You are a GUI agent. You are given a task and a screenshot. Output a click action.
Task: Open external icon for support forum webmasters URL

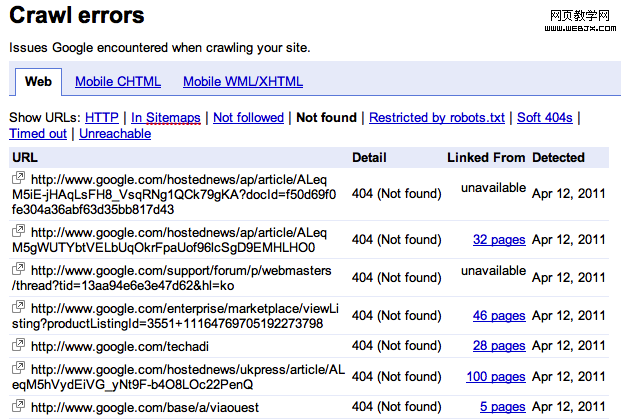coord(18,269)
